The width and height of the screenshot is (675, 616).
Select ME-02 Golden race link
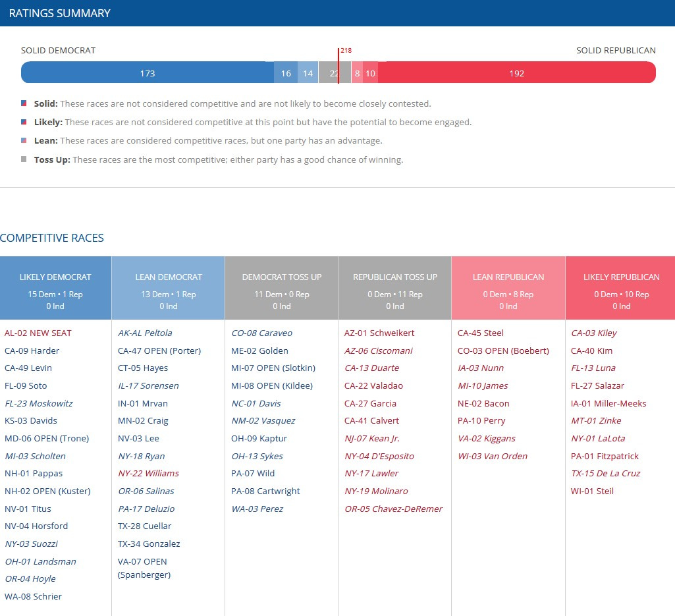pyautogui.click(x=259, y=350)
